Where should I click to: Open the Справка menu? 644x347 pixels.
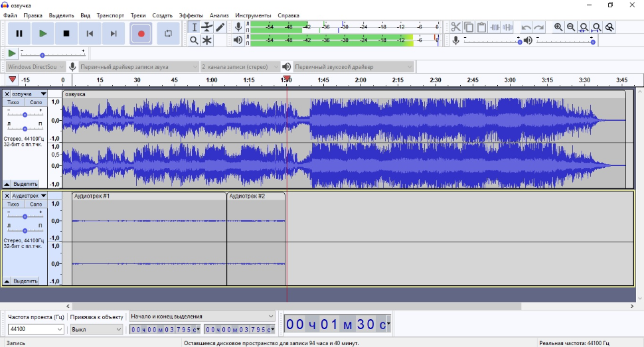coord(288,15)
